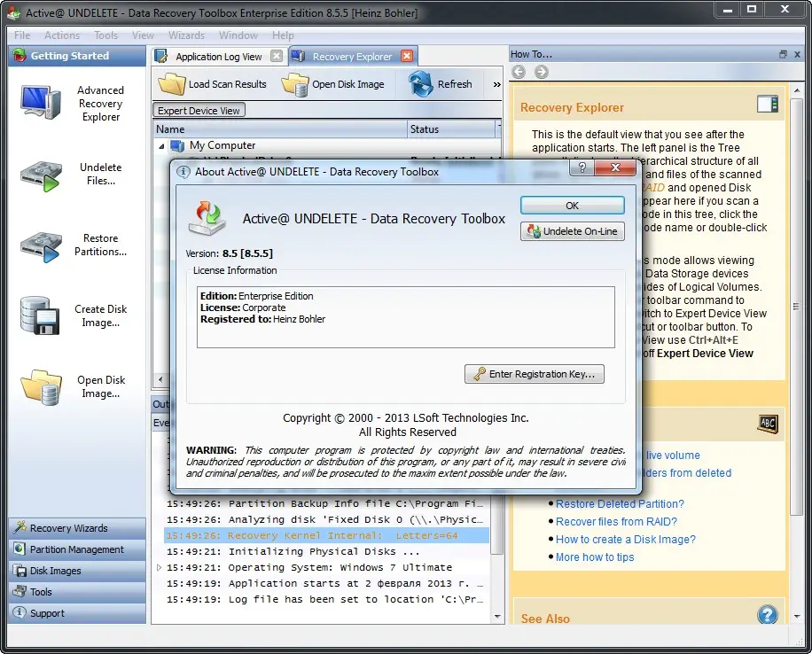This screenshot has width=812, height=654.
Task: Expand Support sidebar section
Action: tap(76, 613)
